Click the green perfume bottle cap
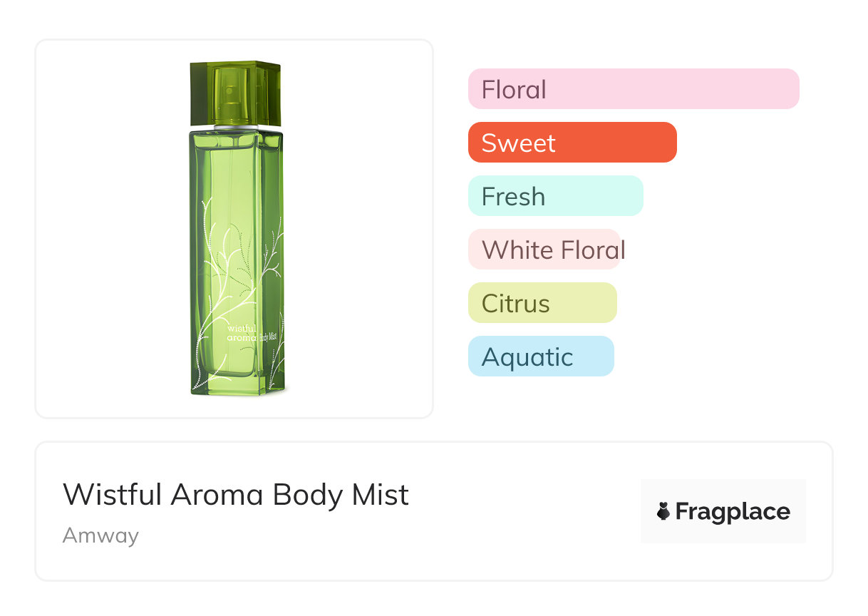This screenshot has width=868, height=616. [235, 93]
